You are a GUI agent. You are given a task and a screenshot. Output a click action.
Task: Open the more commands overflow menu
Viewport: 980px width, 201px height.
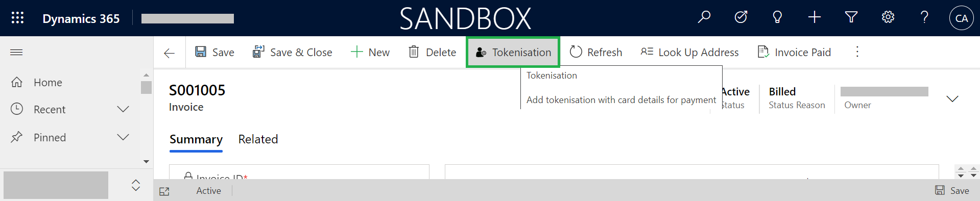[x=857, y=52]
